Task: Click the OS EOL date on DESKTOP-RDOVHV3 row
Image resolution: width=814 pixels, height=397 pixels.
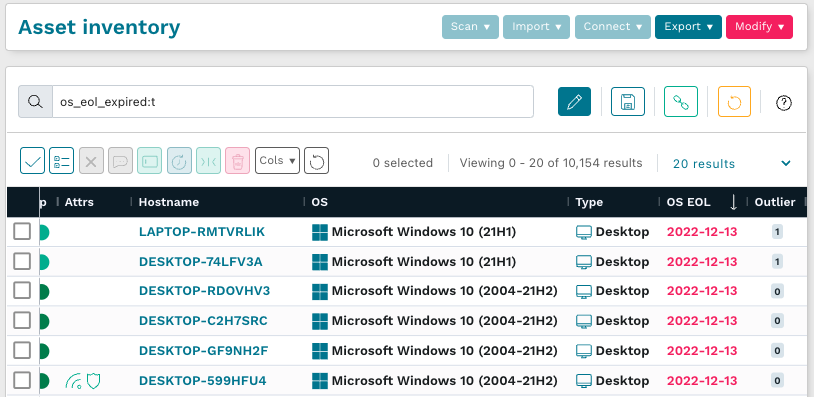Action: point(702,291)
